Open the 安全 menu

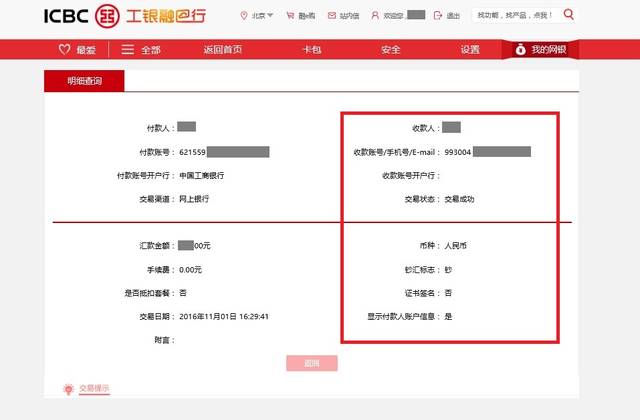tap(391, 49)
